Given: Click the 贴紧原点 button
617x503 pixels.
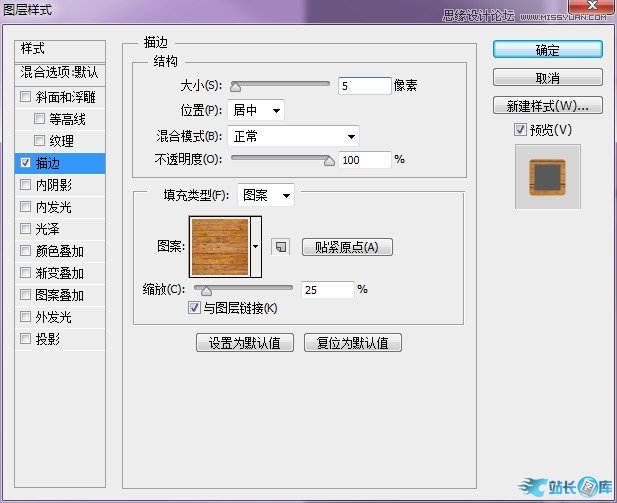Looking at the screenshot, I should pos(346,247).
